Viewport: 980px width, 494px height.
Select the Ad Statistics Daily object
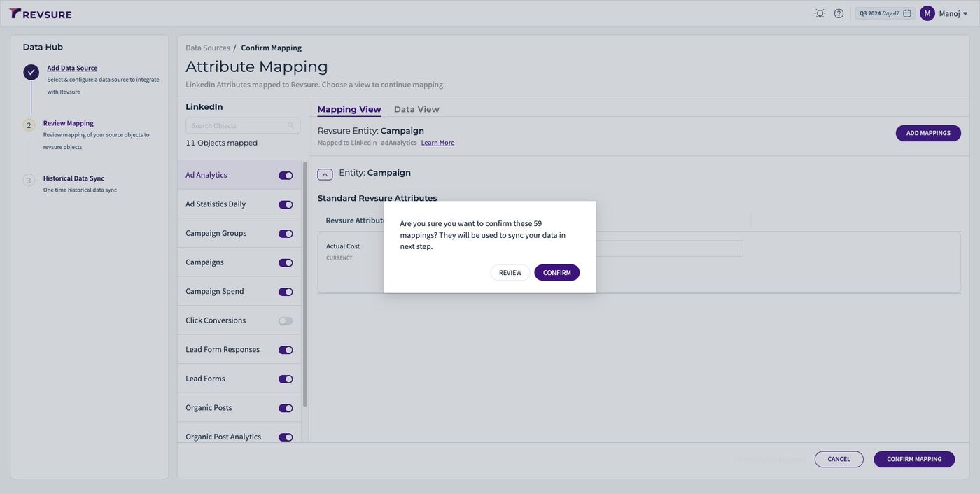coord(239,204)
